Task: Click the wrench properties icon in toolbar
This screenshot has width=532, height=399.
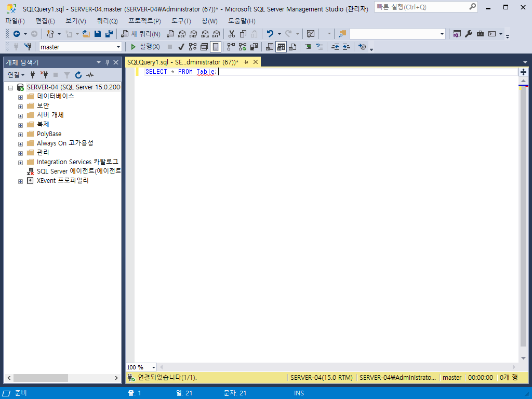Action: 469,34
